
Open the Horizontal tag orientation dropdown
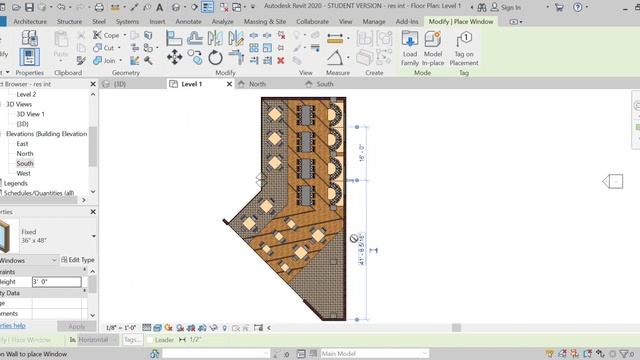(97, 340)
